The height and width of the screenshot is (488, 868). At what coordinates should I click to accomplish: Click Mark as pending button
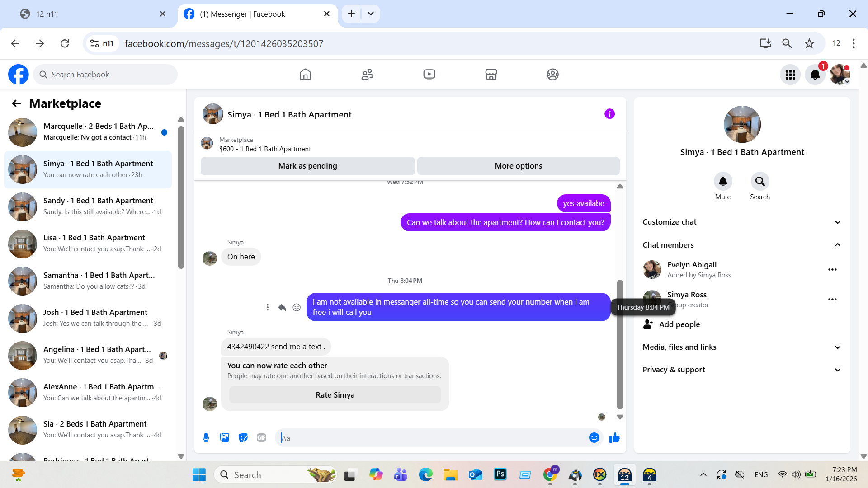click(307, 166)
